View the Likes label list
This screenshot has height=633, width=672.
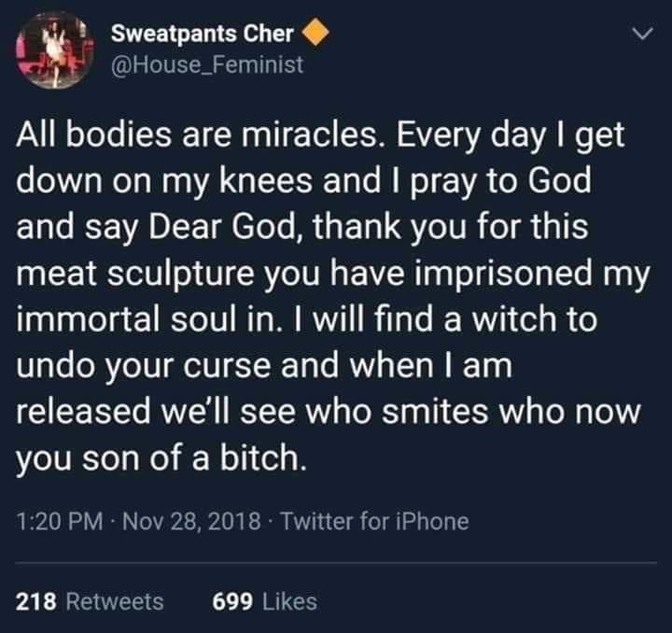point(288,602)
